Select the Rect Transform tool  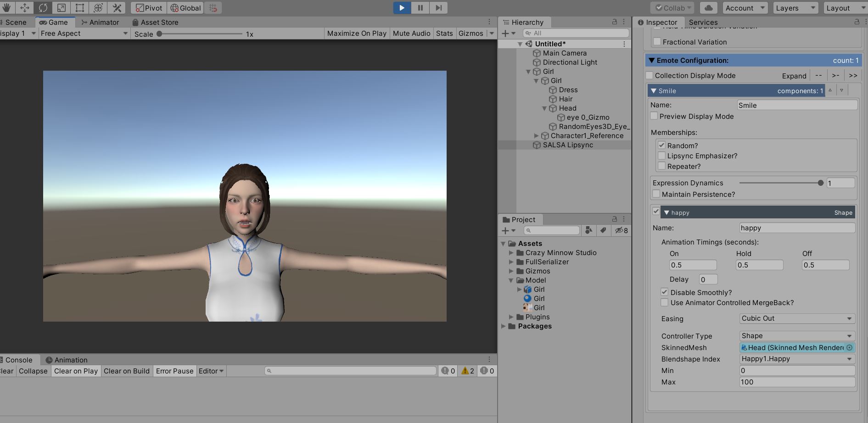click(80, 8)
